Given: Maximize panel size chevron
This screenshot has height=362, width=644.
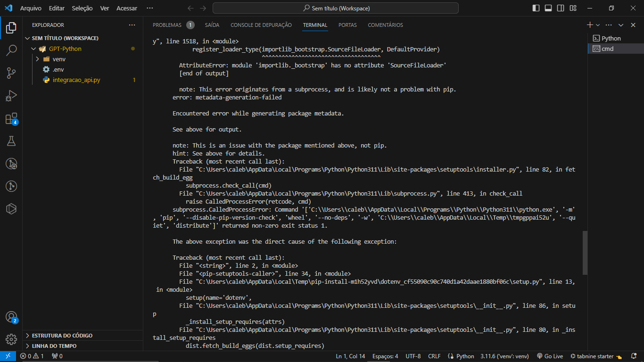Looking at the screenshot, I should 621,25.
